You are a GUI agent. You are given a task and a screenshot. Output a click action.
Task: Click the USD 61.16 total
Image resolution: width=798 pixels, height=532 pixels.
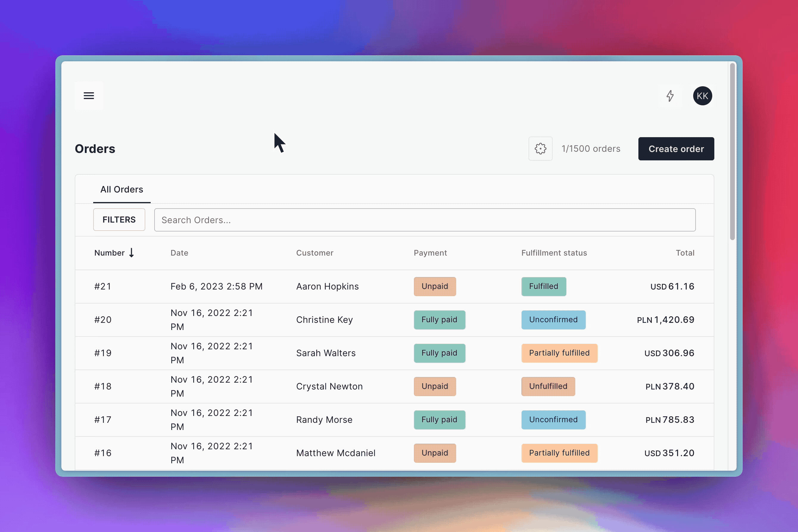point(672,286)
